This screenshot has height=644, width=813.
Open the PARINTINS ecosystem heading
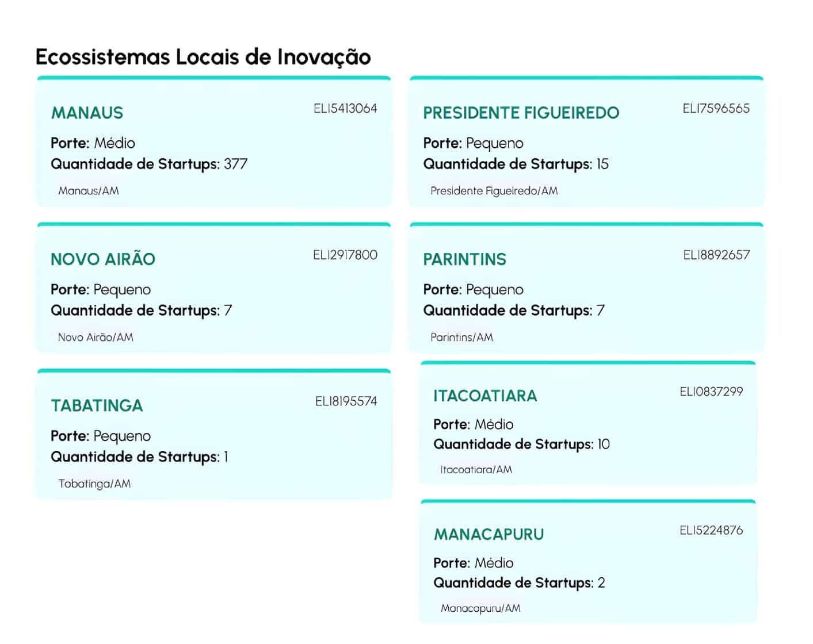click(464, 259)
